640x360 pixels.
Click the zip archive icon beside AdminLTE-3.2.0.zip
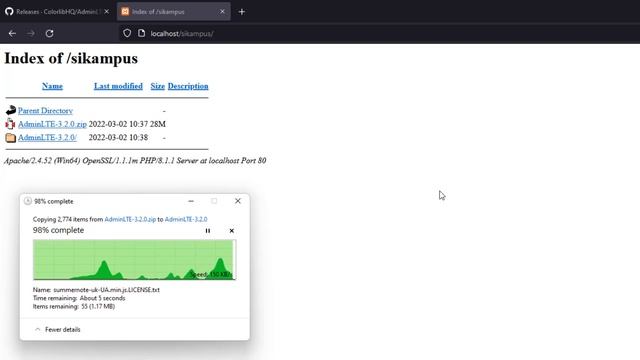coord(11,124)
